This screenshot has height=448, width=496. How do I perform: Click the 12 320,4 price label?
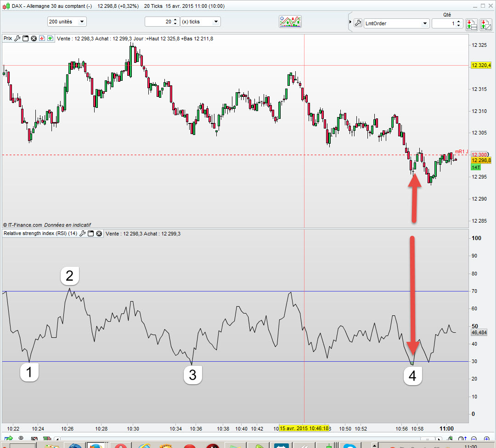click(x=481, y=66)
